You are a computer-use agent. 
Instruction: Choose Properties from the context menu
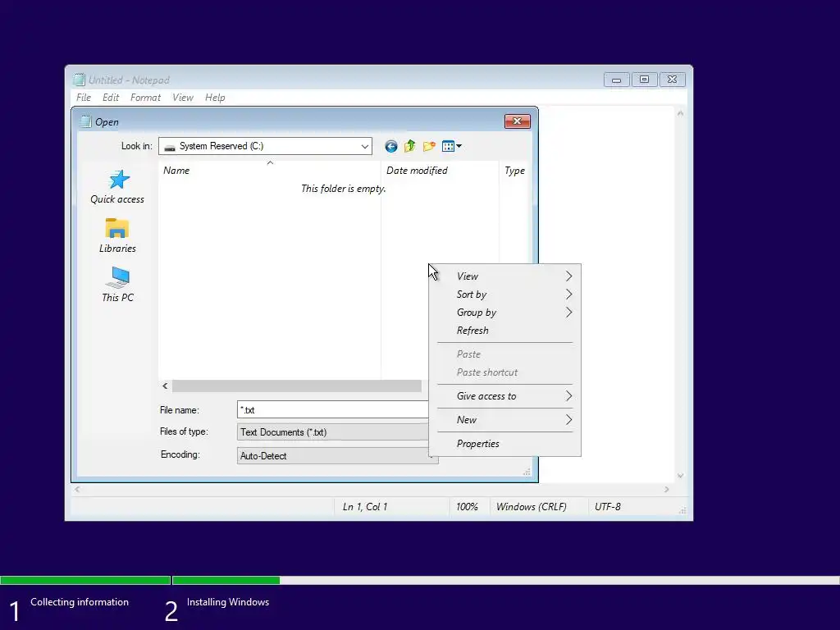point(505,444)
